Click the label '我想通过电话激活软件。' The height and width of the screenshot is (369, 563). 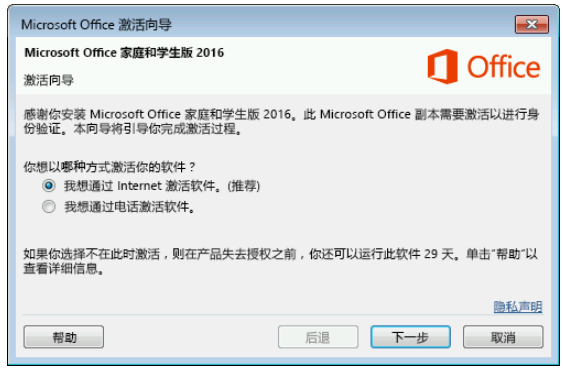point(130,207)
